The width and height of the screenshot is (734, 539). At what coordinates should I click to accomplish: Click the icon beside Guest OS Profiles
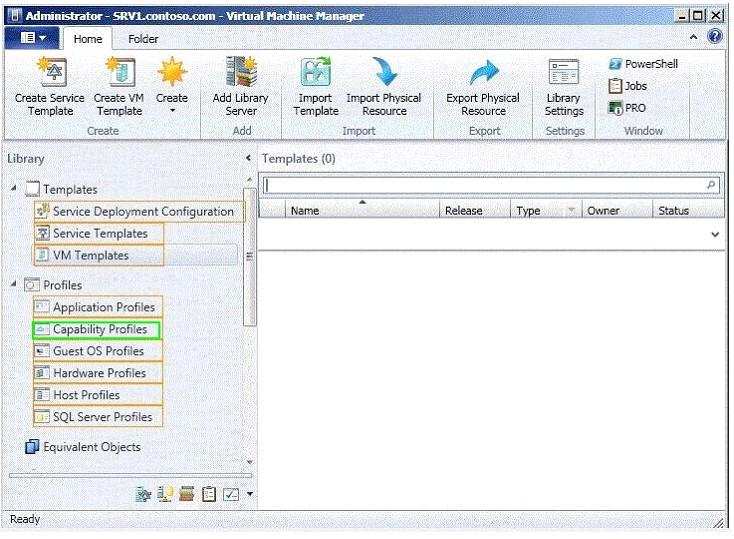[42, 351]
